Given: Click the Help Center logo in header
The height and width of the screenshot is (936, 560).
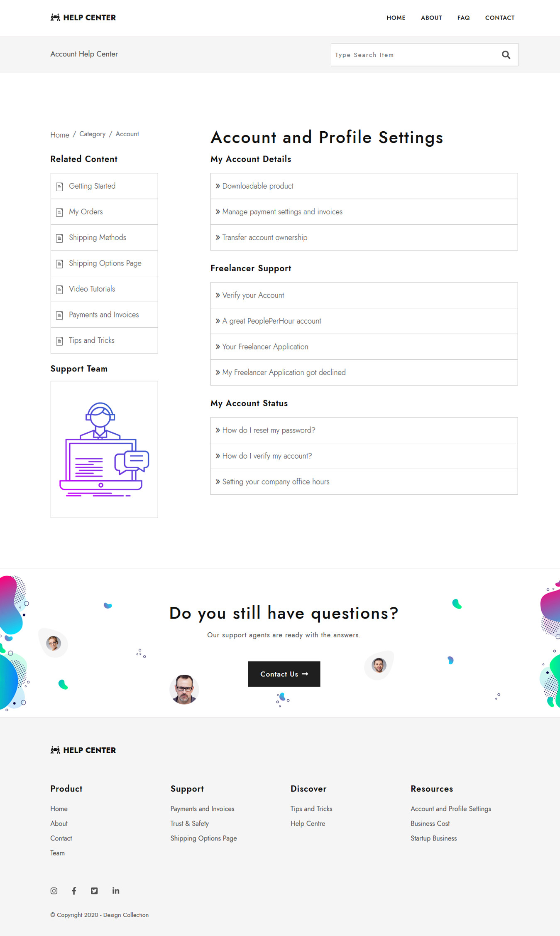Looking at the screenshot, I should click(x=83, y=17).
